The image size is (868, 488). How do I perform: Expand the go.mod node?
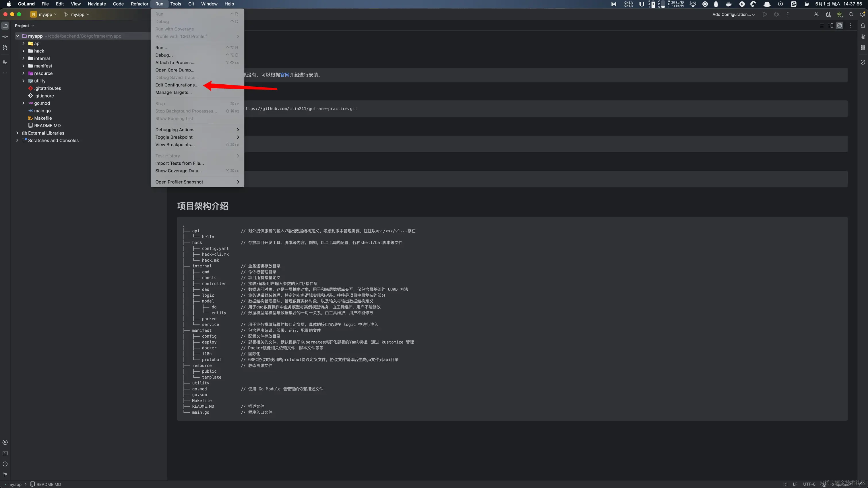click(x=23, y=103)
